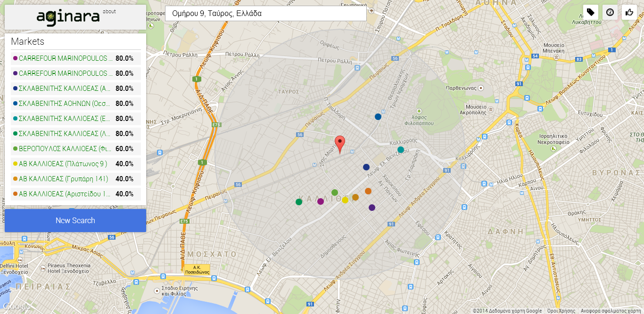Select the magenta marker on the map
This screenshot has height=314, width=644.
pos(321,201)
